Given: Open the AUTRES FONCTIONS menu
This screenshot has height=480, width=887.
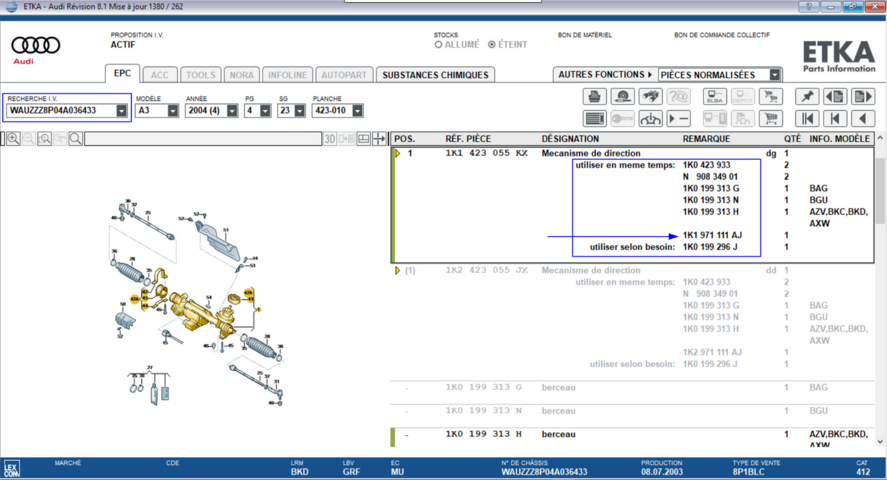Looking at the screenshot, I should coord(605,75).
